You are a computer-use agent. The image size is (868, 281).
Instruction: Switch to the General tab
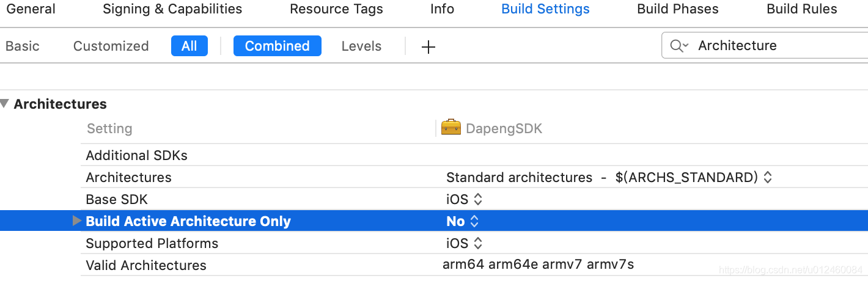(x=31, y=9)
